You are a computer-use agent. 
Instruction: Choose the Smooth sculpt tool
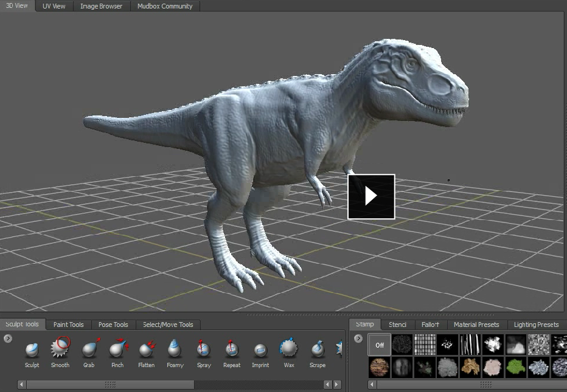(60, 349)
